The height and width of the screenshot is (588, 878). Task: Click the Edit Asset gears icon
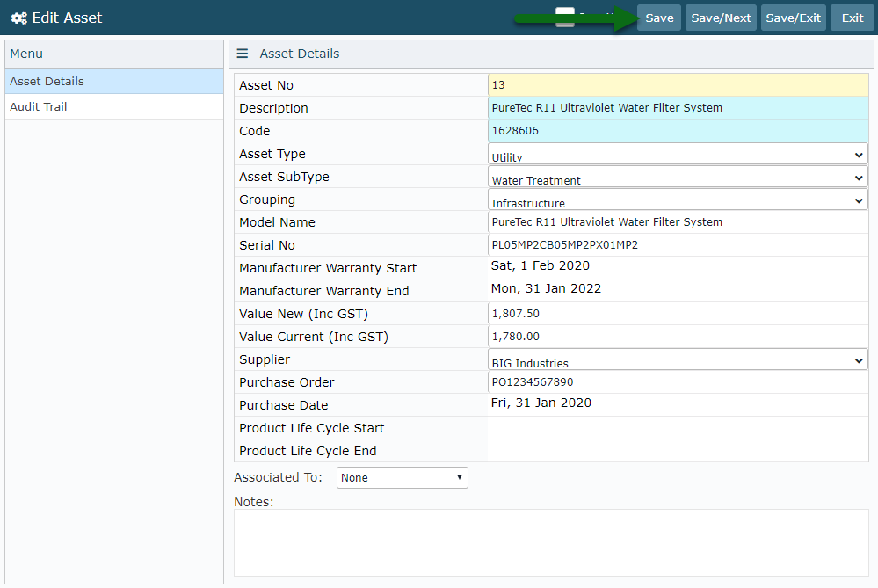point(19,18)
